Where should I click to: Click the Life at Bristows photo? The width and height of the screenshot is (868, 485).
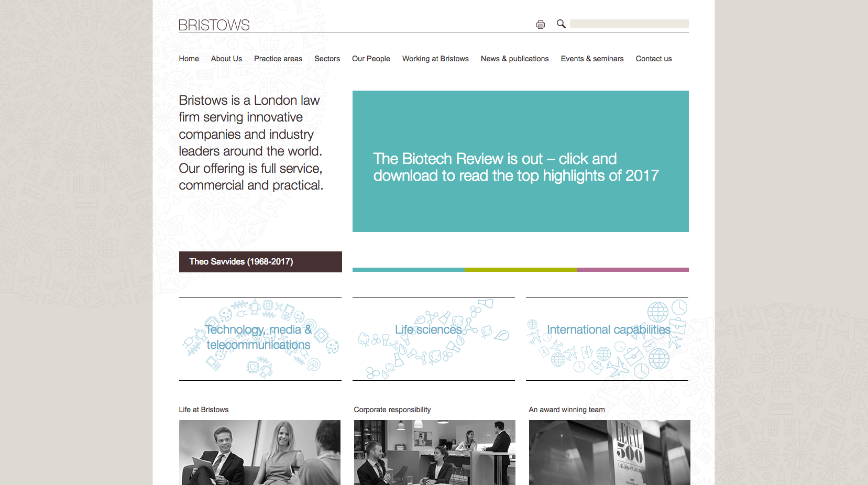pyautogui.click(x=260, y=452)
